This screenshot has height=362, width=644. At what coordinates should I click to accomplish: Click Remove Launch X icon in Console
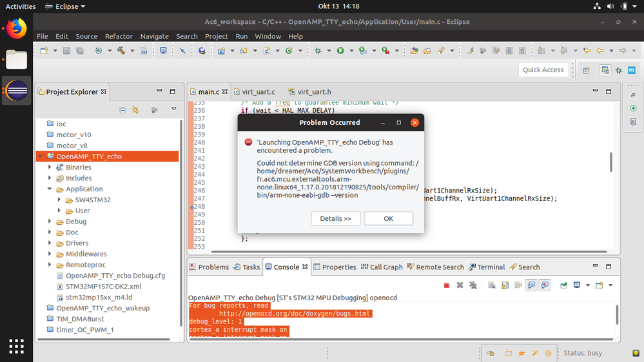[x=460, y=285]
